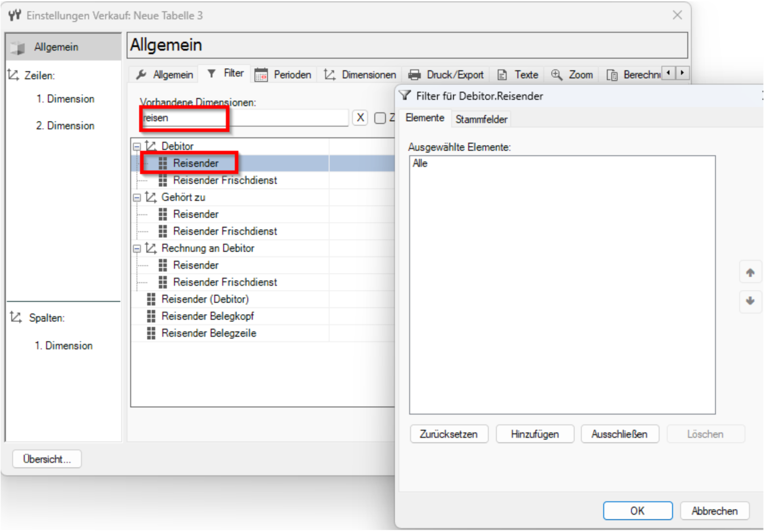Collapse the Gehört zu tree node

click(x=136, y=197)
